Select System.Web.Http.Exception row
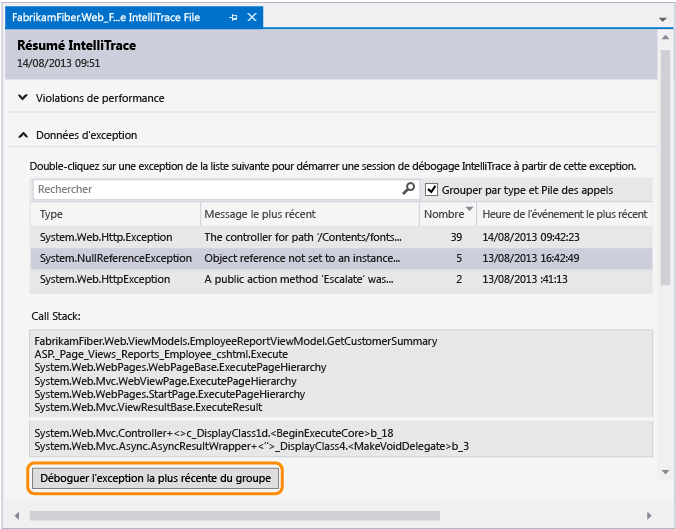676x529 pixels. pos(341,237)
